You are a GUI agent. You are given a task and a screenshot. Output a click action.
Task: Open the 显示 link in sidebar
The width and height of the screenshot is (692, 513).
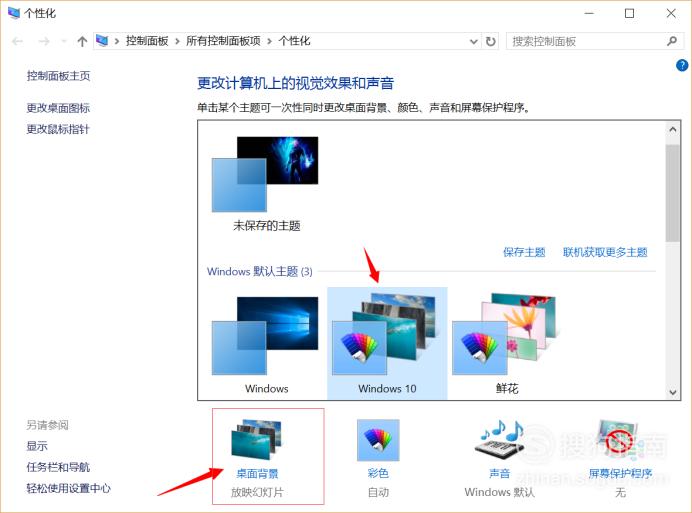(x=37, y=446)
